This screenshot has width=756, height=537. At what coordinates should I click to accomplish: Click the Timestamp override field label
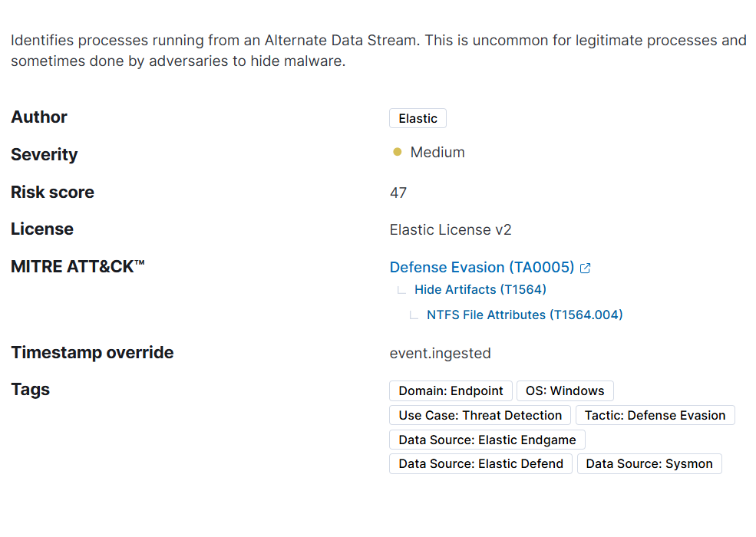coord(92,353)
